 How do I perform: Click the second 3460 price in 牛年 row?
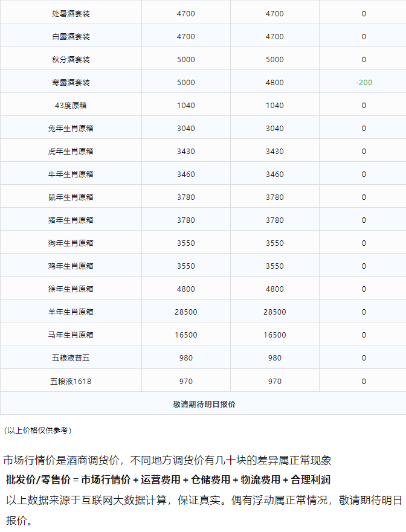click(x=275, y=175)
